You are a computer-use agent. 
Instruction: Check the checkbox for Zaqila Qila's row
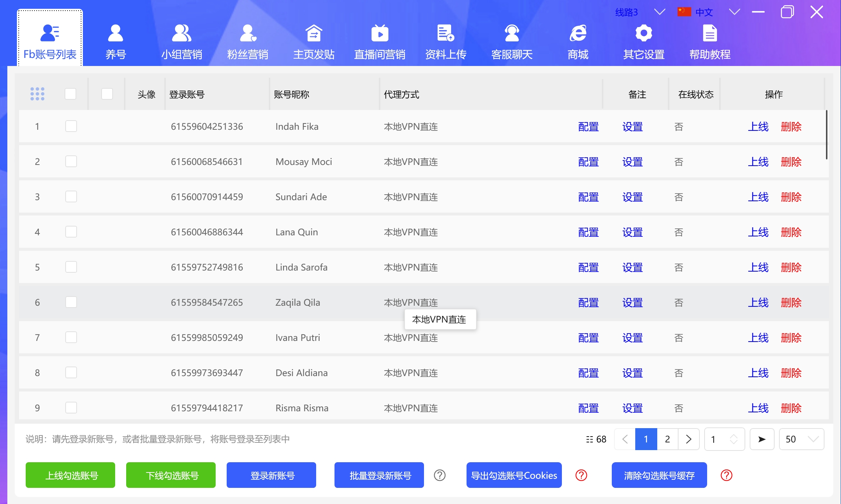pos(71,302)
